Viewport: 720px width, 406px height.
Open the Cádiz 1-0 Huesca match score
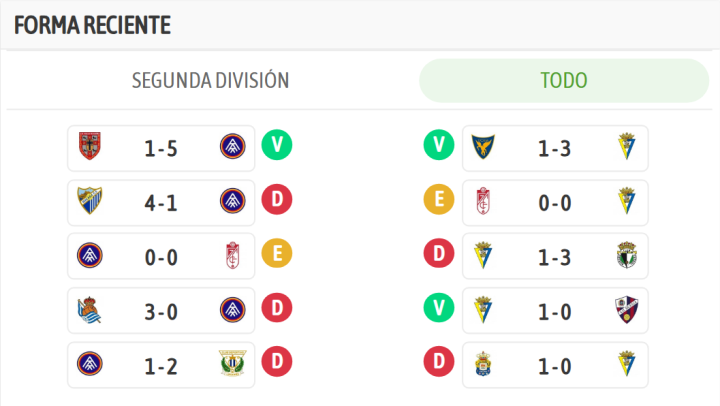click(x=555, y=310)
